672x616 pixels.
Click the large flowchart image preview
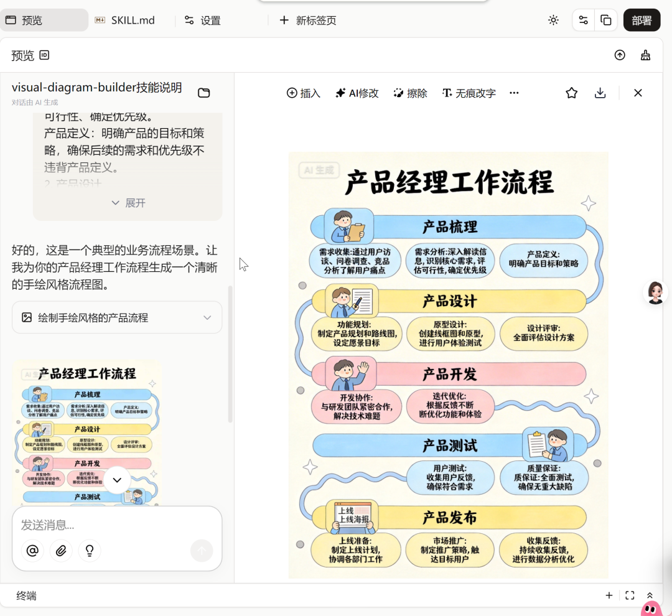click(x=448, y=365)
